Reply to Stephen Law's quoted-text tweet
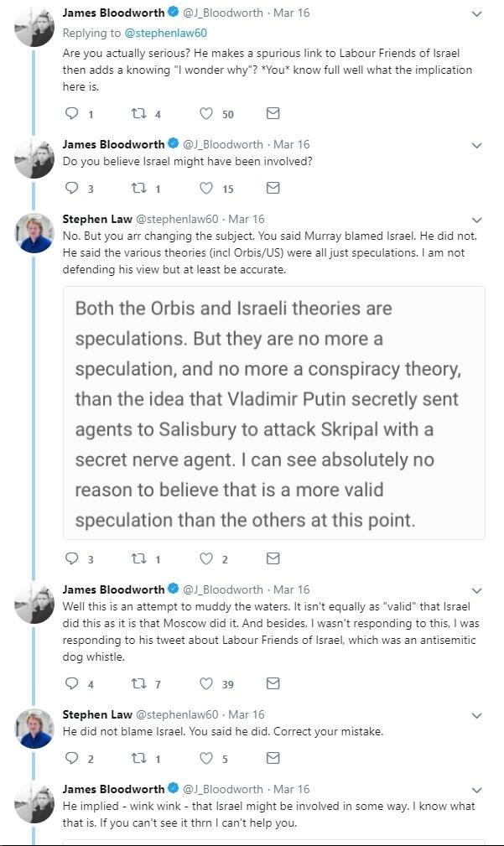The height and width of the screenshot is (846, 504). 72,558
